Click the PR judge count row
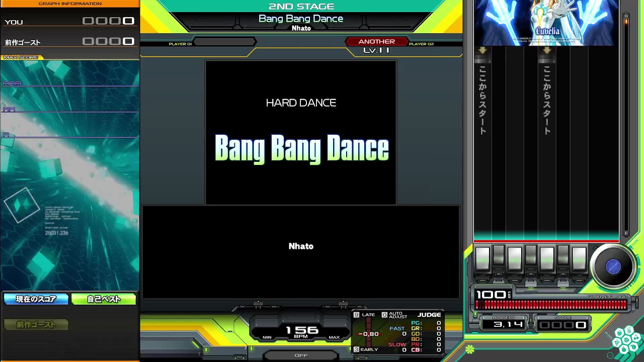 coord(426,344)
